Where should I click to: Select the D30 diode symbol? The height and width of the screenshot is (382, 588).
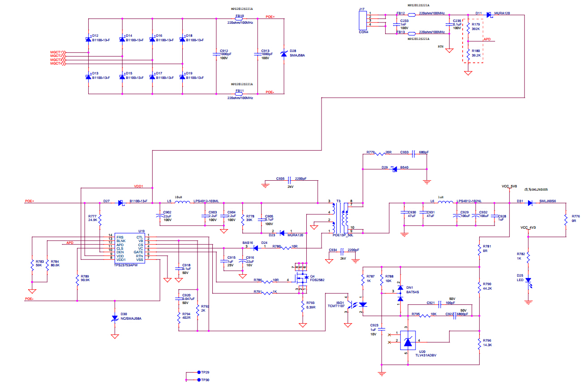coord(115,318)
